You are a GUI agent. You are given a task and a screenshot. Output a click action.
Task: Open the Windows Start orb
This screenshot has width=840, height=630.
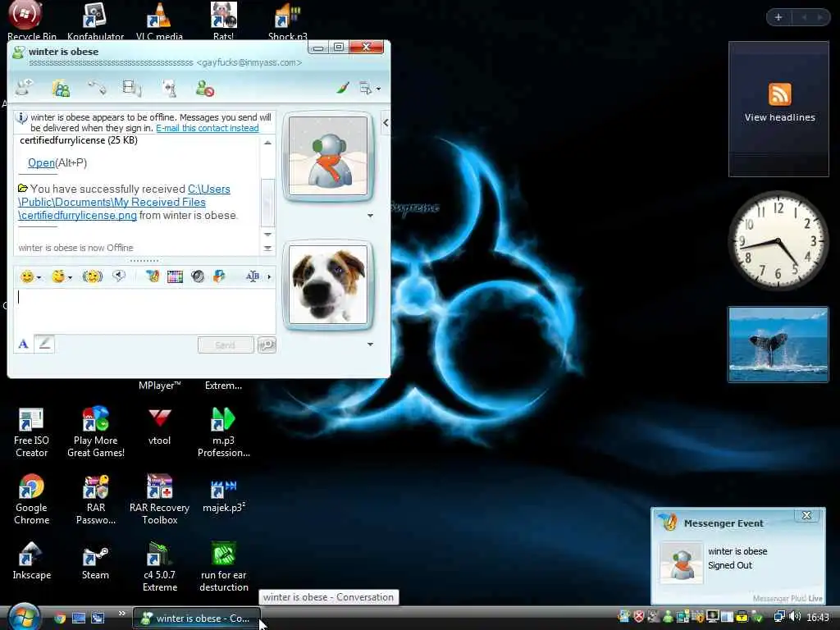point(24,617)
